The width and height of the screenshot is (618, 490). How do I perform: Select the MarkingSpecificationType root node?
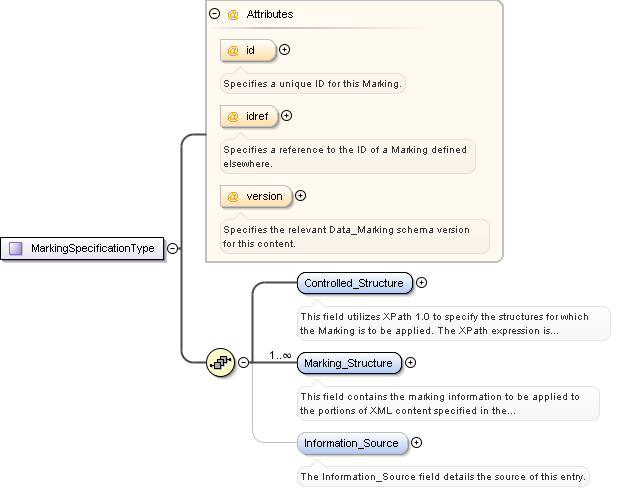[x=82, y=248]
